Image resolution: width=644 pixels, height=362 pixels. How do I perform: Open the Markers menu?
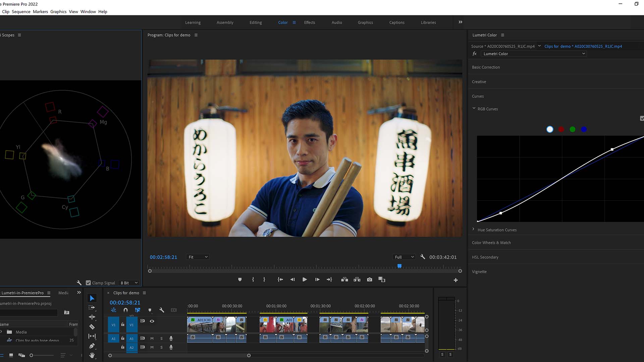point(40,11)
